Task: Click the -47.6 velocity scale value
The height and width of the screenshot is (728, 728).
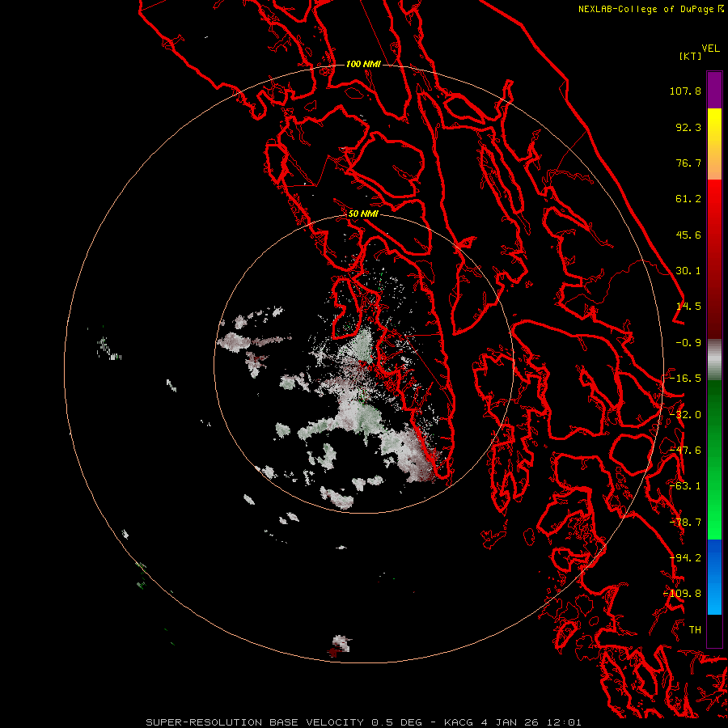Action: tap(685, 451)
